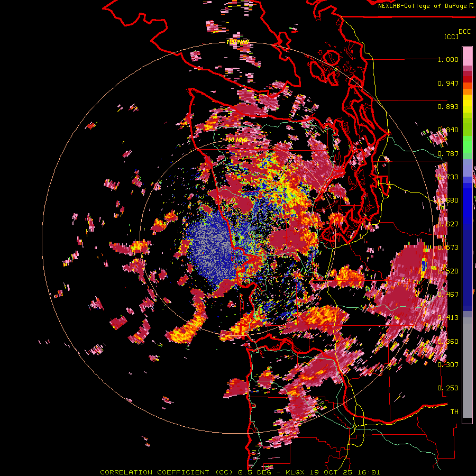Click the black radar site dot at map center
This screenshot has height=476, width=476.
point(237,239)
